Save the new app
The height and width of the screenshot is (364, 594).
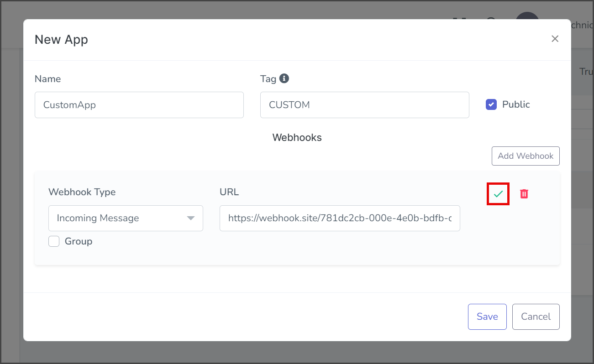pos(487,317)
